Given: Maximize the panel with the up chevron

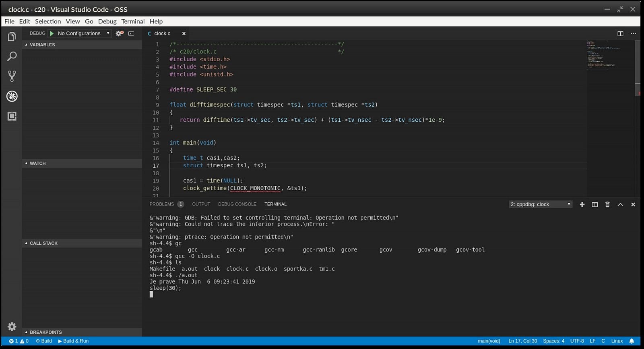Looking at the screenshot, I should [620, 204].
